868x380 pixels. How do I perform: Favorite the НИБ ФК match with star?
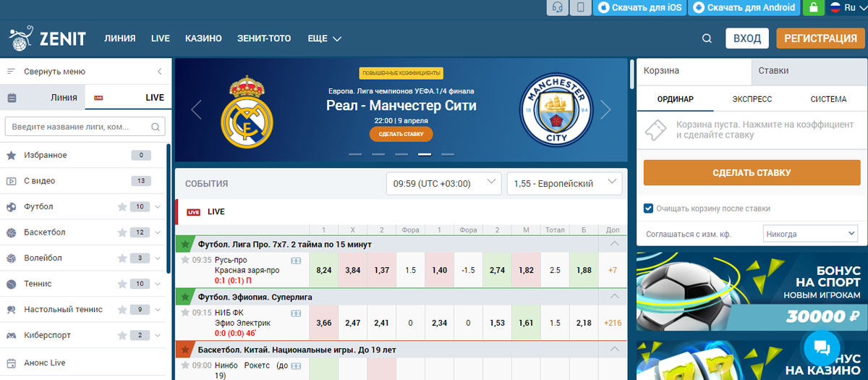coord(185,313)
